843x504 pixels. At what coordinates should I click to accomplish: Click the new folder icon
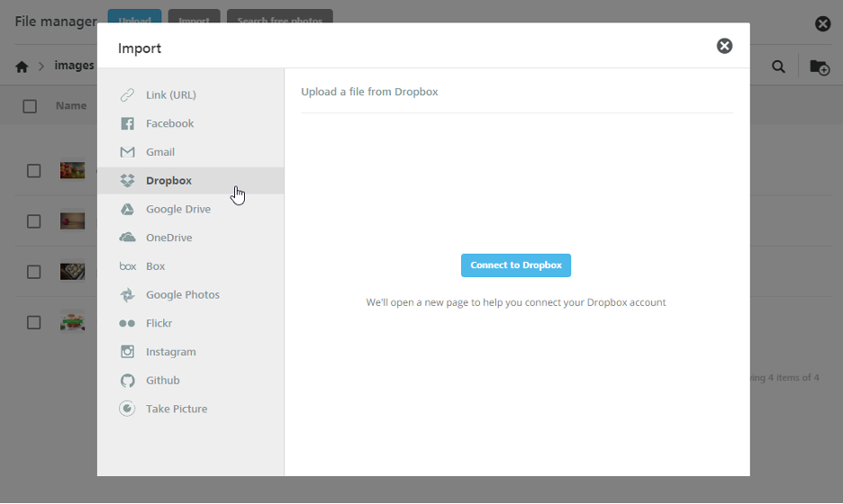tap(820, 67)
